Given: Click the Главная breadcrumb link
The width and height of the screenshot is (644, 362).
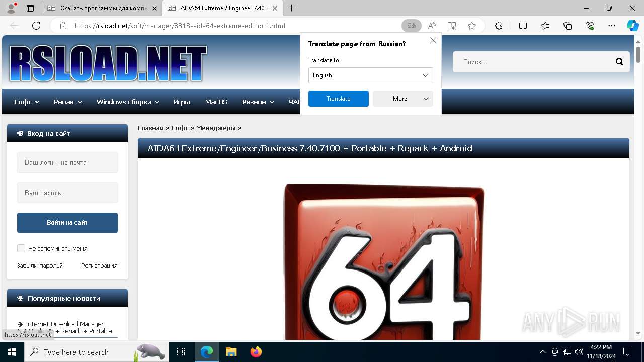Looking at the screenshot, I should (150, 128).
